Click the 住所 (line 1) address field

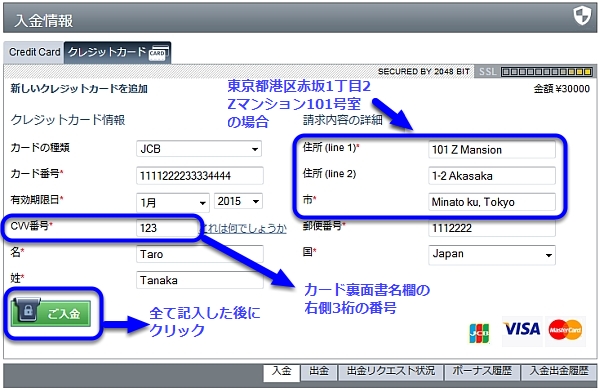coord(492,150)
